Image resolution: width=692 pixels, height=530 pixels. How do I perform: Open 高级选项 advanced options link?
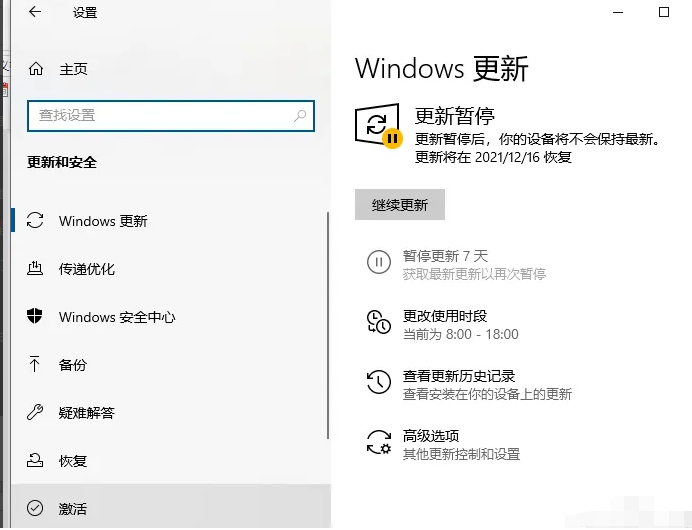tap(431, 436)
